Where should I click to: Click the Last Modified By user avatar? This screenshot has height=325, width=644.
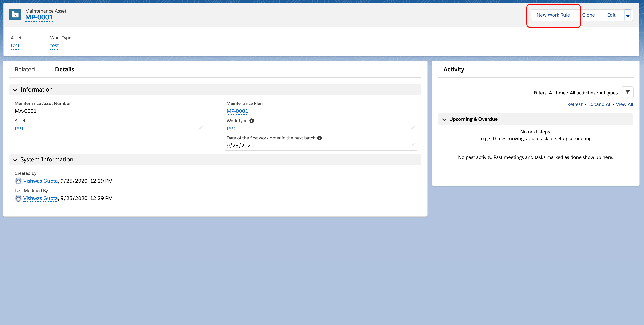(18, 198)
